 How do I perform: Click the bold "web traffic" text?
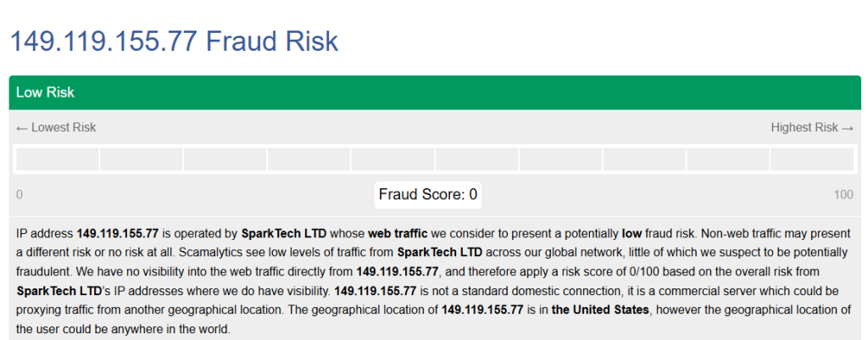(399, 233)
